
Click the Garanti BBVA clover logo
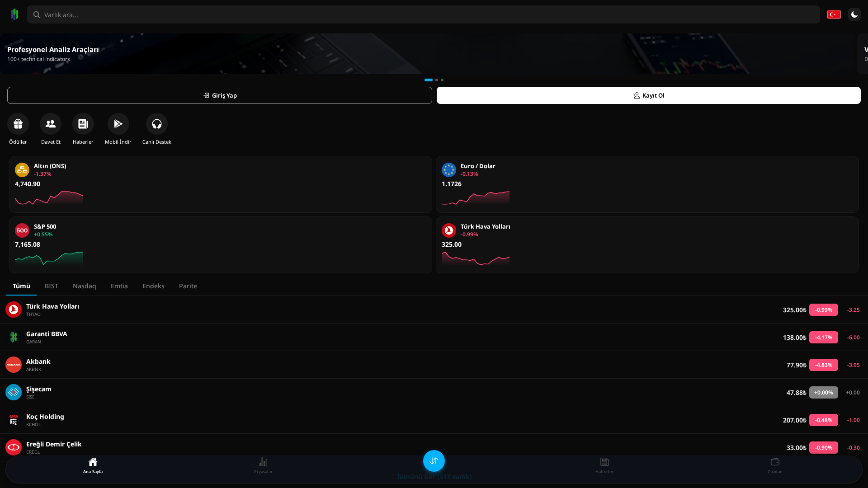pyautogui.click(x=14, y=337)
